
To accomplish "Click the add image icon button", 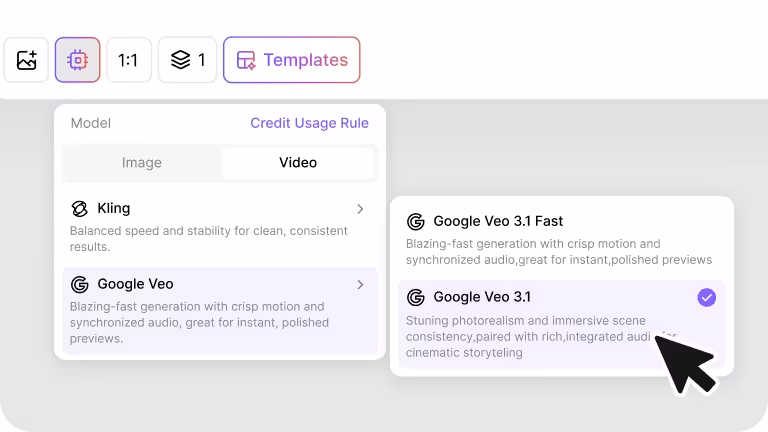I will pos(27,60).
